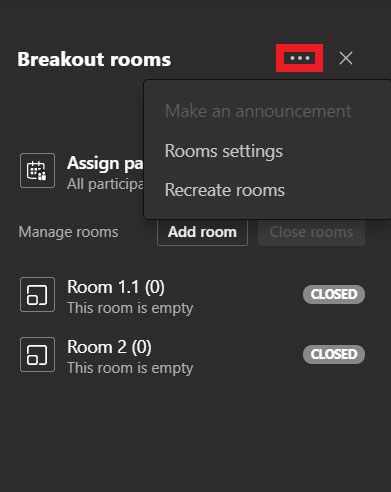
Task: Click the Manage rooms label
Action: click(x=68, y=232)
